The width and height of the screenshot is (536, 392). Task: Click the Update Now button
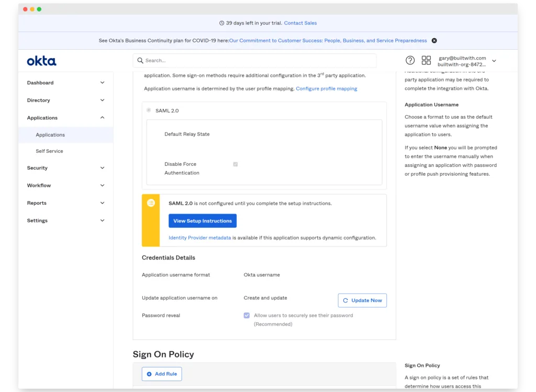click(362, 300)
